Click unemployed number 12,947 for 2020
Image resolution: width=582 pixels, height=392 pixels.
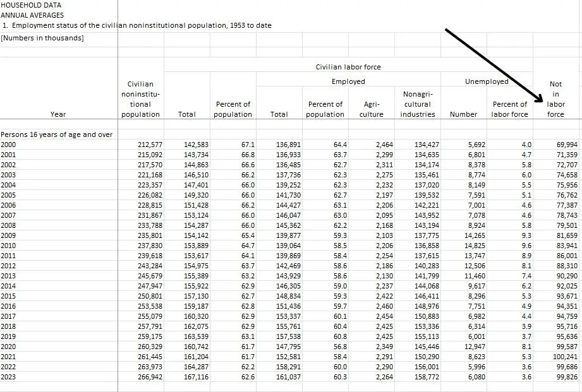coord(475,347)
